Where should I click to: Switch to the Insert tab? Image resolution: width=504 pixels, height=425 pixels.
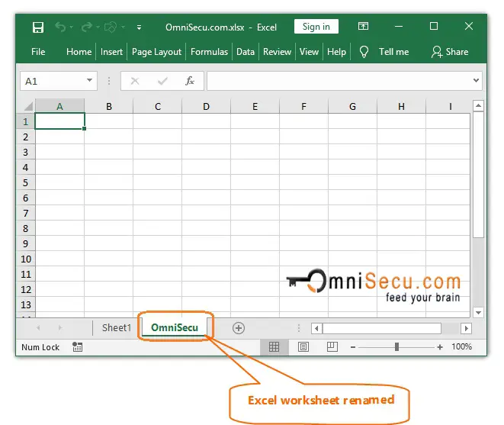(111, 52)
